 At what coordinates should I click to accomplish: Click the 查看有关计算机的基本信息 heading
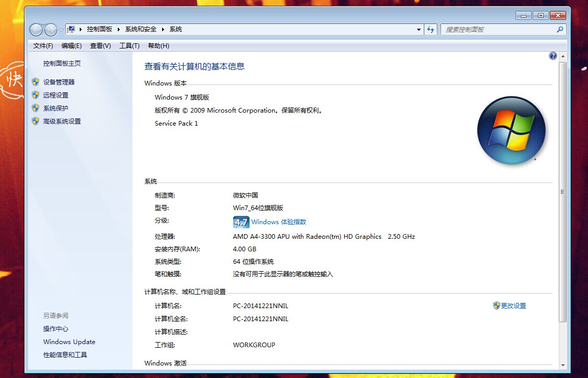tap(194, 67)
